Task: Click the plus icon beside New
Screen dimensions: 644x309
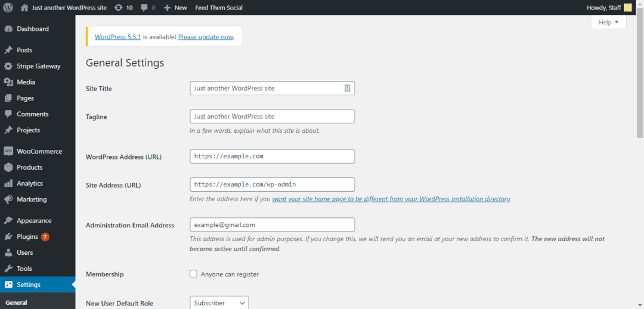Action: pyautogui.click(x=167, y=8)
